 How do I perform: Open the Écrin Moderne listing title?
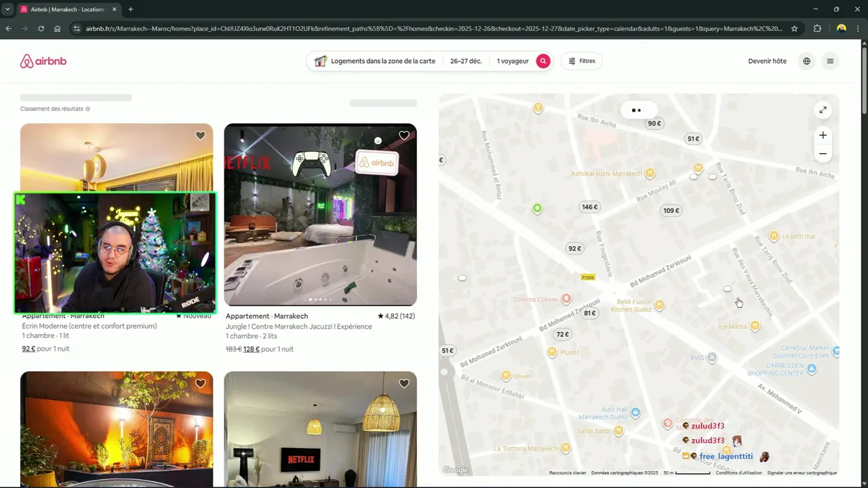[x=89, y=326]
